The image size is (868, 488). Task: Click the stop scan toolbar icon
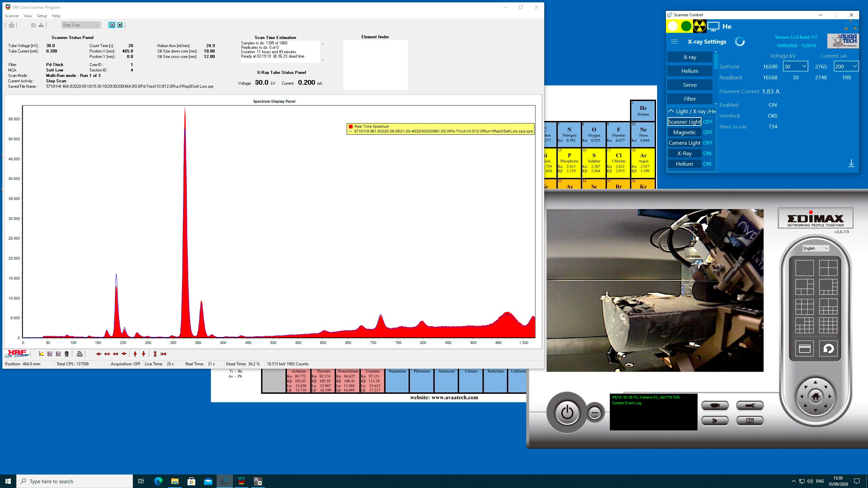coord(120,25)
